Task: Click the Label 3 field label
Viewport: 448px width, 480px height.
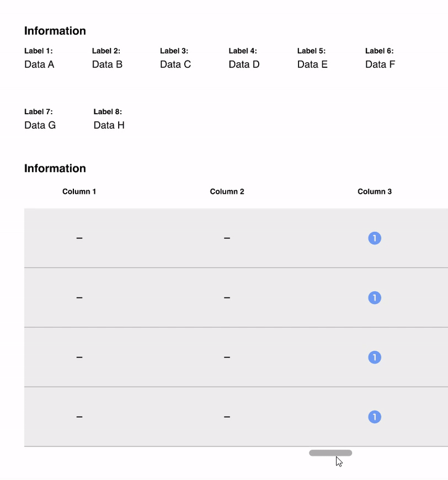Action: click(x=174, y=51)
